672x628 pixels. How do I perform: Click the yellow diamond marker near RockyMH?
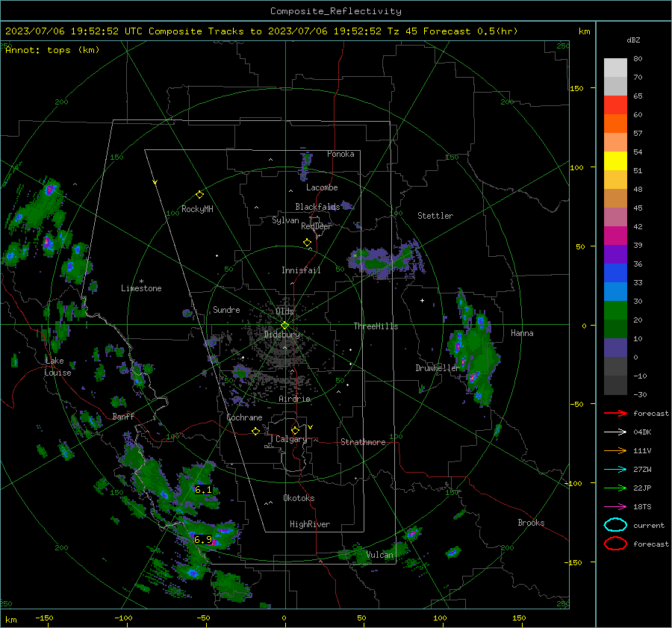click(199, 195)
